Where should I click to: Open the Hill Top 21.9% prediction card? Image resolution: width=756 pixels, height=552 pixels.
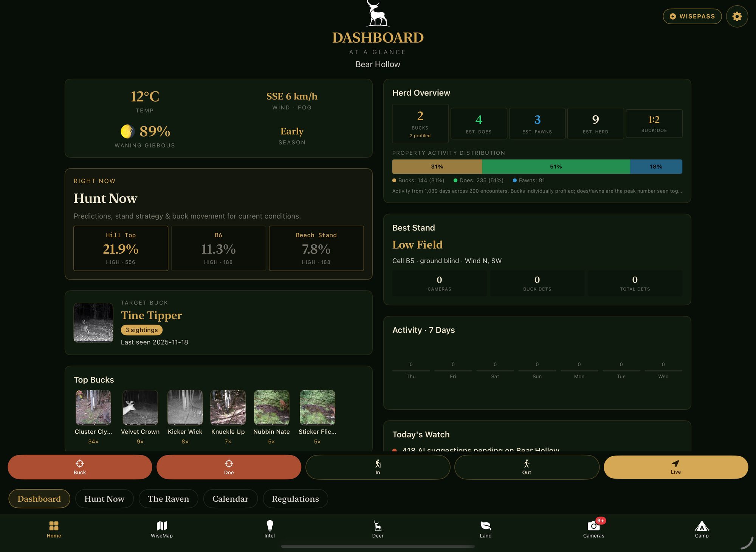[121, 248]
